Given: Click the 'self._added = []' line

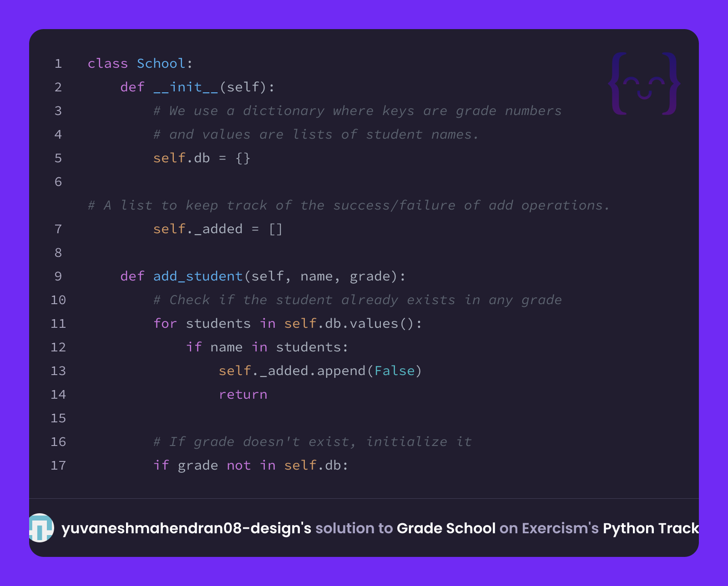Looking at the screenshot, I should point(218,229).
